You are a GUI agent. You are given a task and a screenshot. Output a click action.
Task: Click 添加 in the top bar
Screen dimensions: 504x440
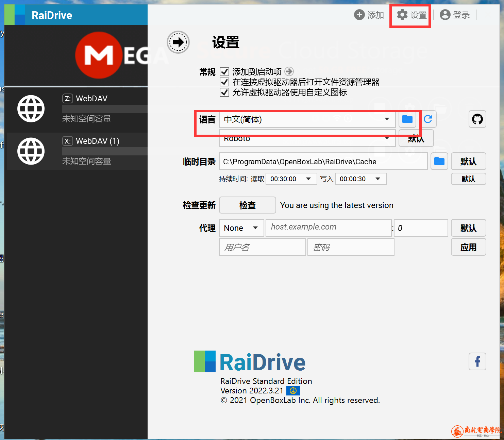(x=369, y=15)
